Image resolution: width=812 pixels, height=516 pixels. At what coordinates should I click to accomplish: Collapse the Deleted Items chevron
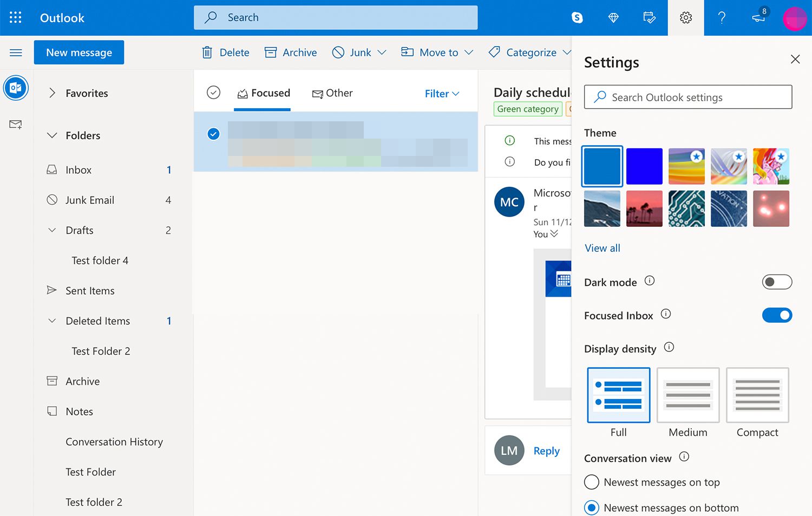click(x=52, y=321)
